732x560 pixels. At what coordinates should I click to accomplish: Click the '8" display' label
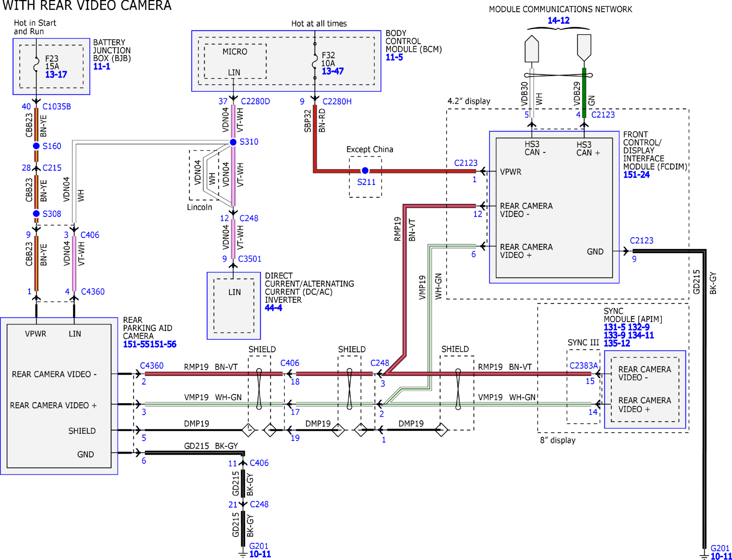coord(558,440)
